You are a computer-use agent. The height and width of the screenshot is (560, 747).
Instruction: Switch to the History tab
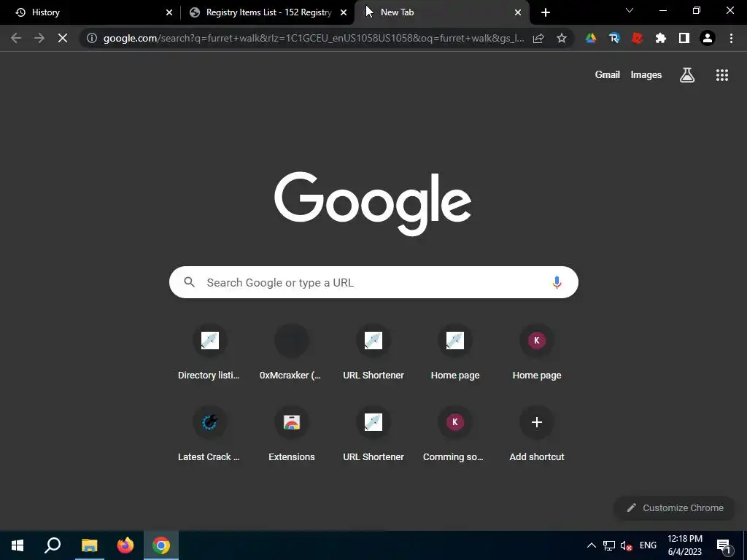pos(90,12)
